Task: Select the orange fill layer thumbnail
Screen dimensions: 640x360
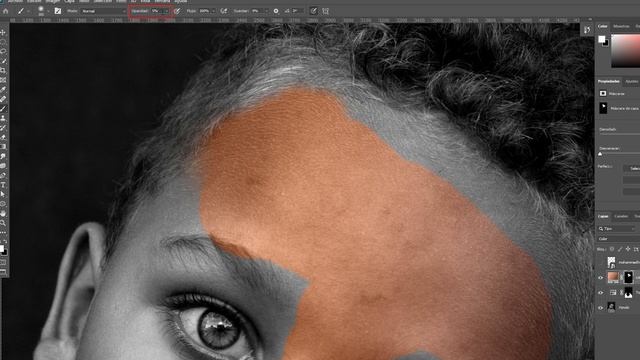Action: [613, 277]
